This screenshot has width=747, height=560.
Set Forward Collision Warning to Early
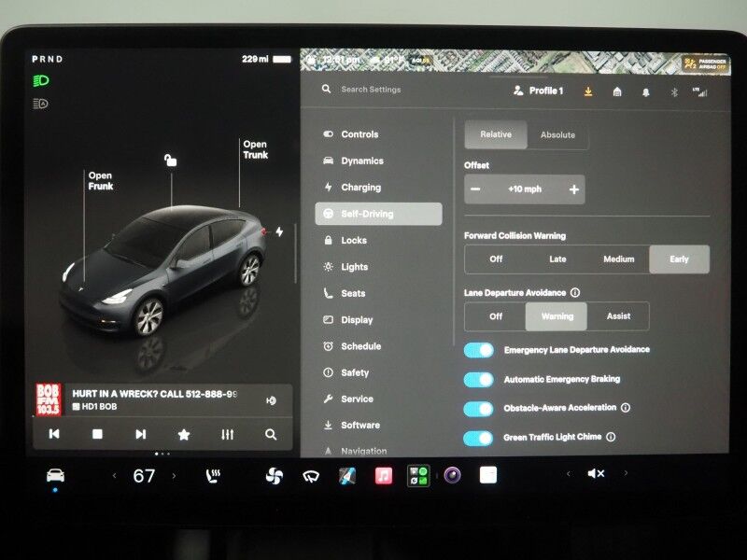[680, 259]
